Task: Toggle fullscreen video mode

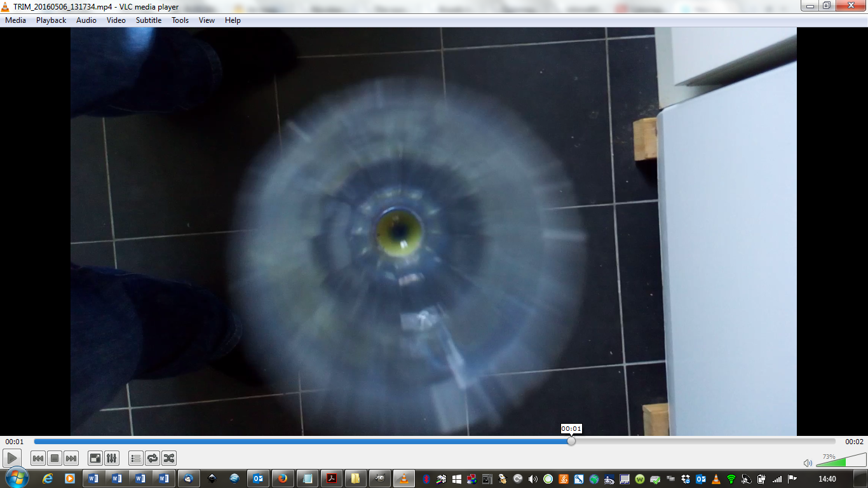Action: click(x=95, y=458)
